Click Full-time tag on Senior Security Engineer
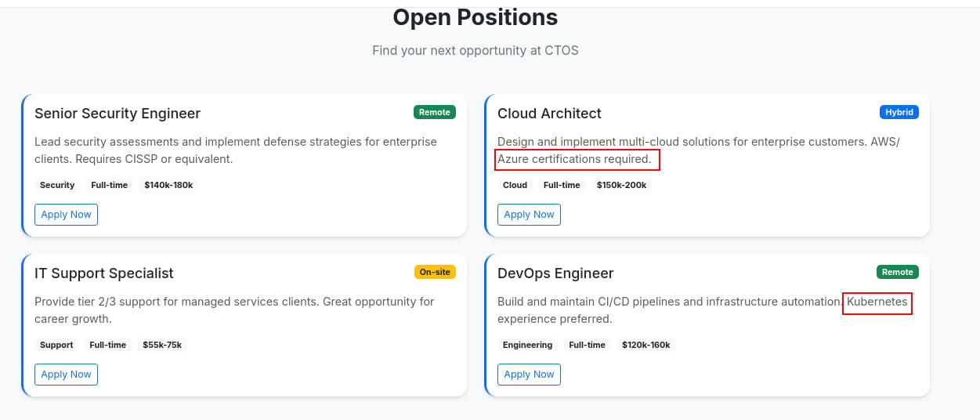This screenshot has height=420, width=980. (110, 185)
